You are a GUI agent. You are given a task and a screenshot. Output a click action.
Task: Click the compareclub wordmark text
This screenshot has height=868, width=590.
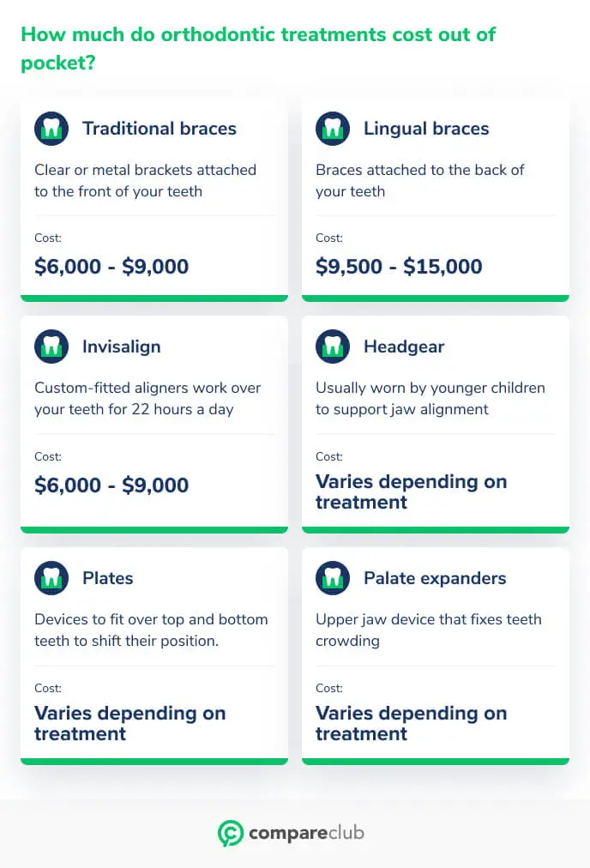307,833
